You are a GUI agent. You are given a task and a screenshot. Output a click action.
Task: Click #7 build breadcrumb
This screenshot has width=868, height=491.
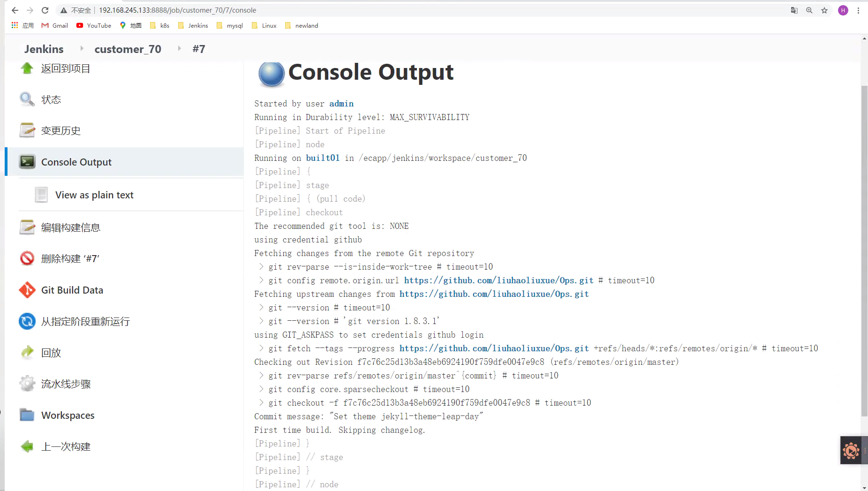point(199,49)
